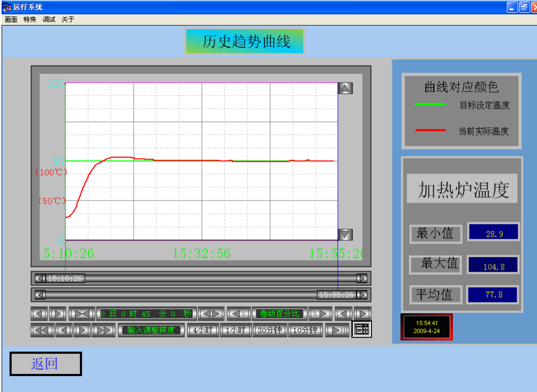
Task: Click the 曲线对应颜色 heading
Action: coord(461,87)
